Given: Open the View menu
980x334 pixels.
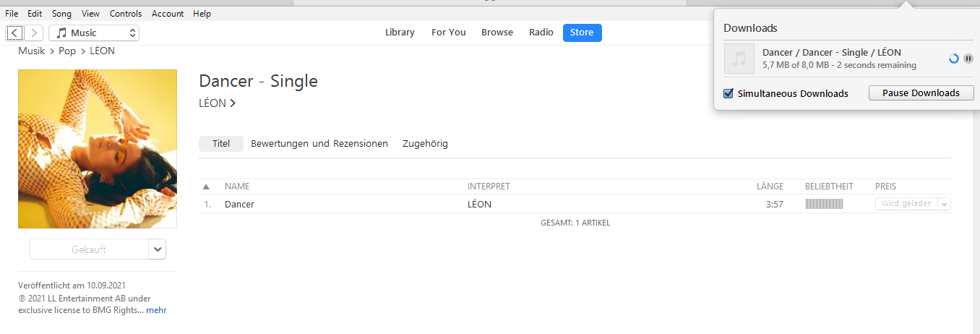Looking at the screenshot, I should click(91, 14).
